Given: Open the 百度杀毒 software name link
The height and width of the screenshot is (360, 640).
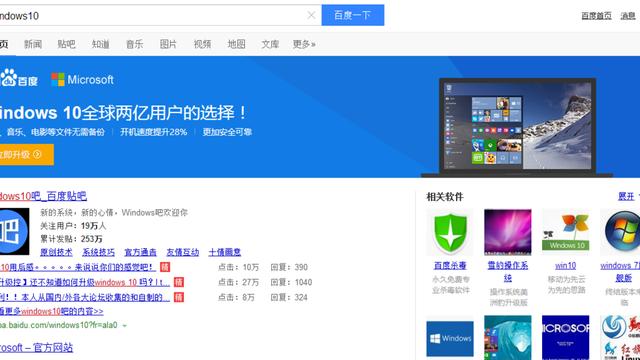Looking at the screenshot, I should coord(450,266).
